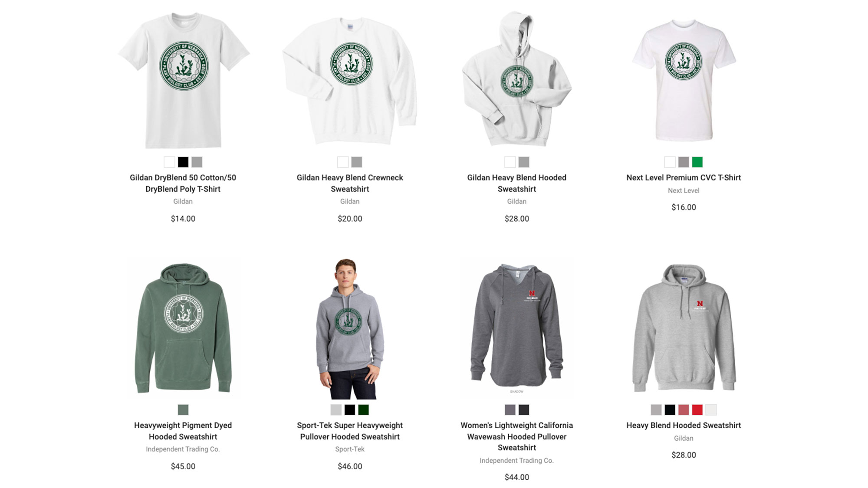Image resolution: width=868 pixels, height=488 pixels.
Task: View gray Heavy Blend hoodie with N logo
Action: [x=684, y=328]
